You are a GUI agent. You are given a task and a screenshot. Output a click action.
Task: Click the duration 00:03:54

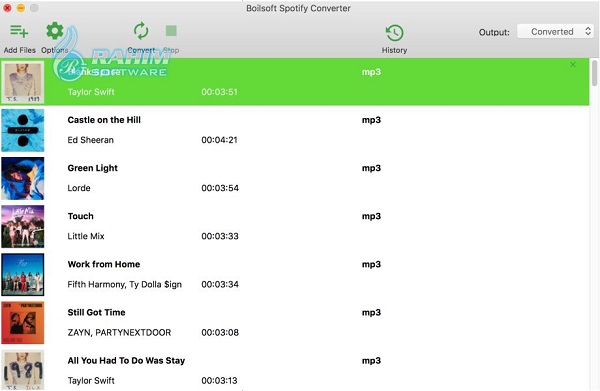coord(220,188)
